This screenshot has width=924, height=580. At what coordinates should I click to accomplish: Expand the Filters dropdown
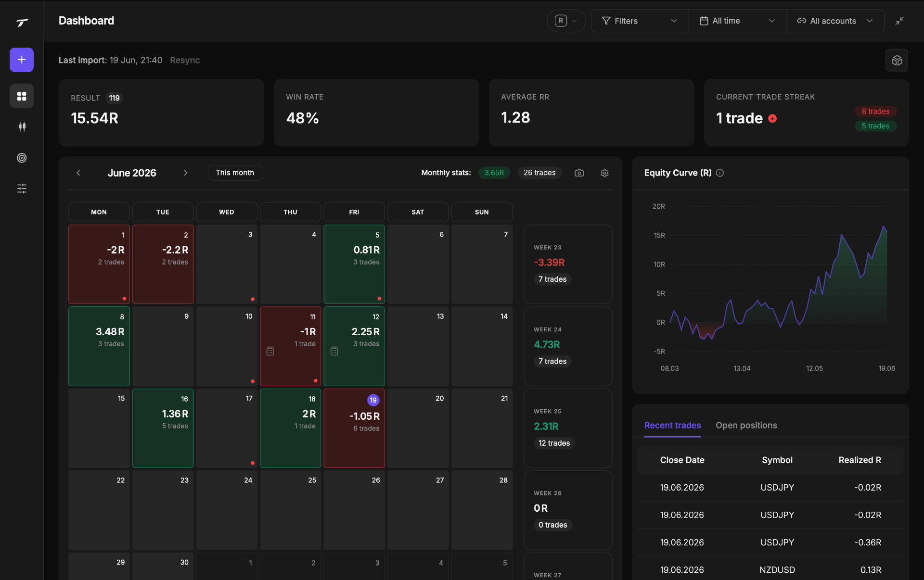[x=640, y=21]
